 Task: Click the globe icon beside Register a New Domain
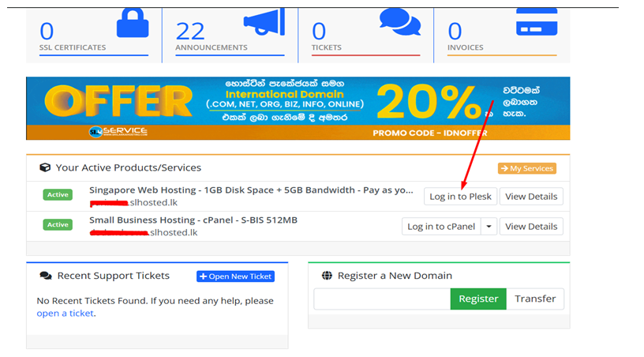(327, 276)
